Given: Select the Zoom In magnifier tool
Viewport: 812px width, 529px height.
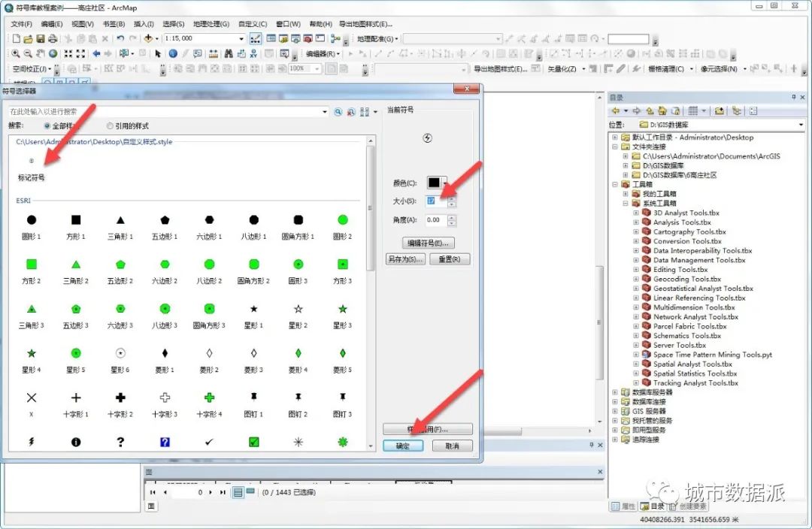Looking at the screenshot, I should (x=16, y=53).
